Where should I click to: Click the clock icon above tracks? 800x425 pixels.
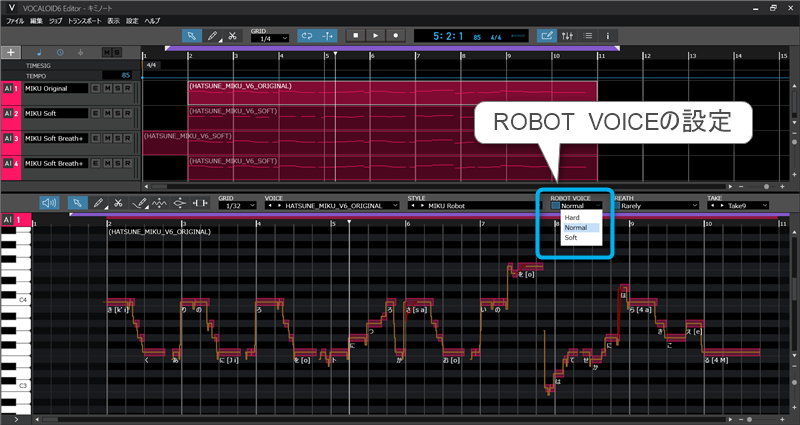point(60,53)
